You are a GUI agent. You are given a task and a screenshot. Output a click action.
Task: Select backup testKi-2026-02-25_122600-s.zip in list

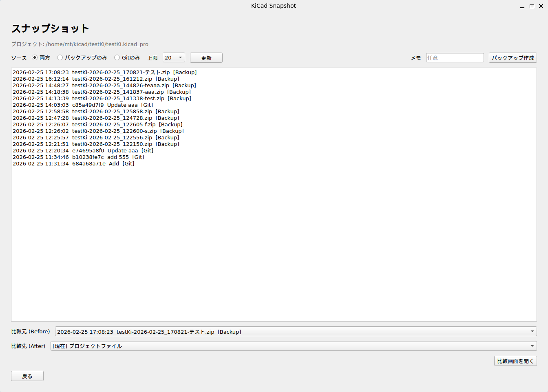tap(98, 131)
